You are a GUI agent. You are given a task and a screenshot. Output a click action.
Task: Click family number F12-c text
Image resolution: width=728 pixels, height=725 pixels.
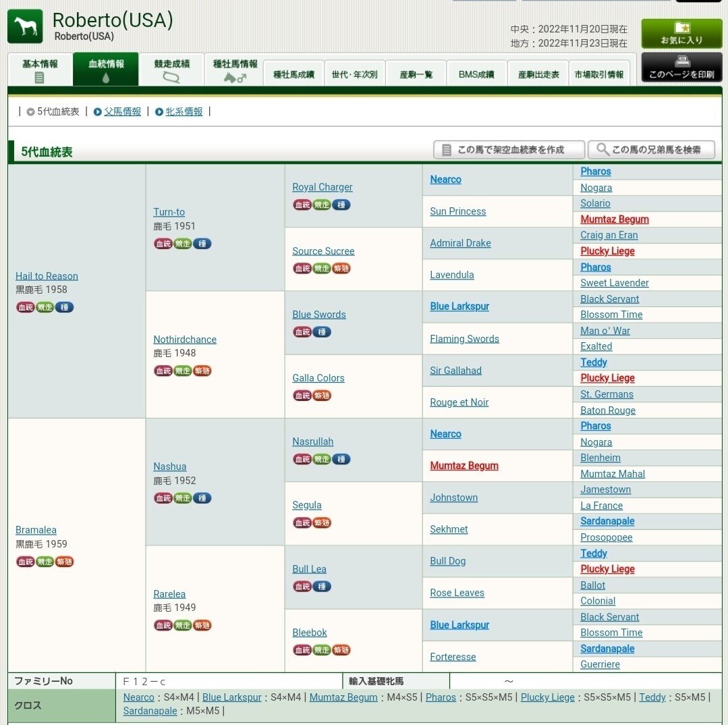[144, 681]
